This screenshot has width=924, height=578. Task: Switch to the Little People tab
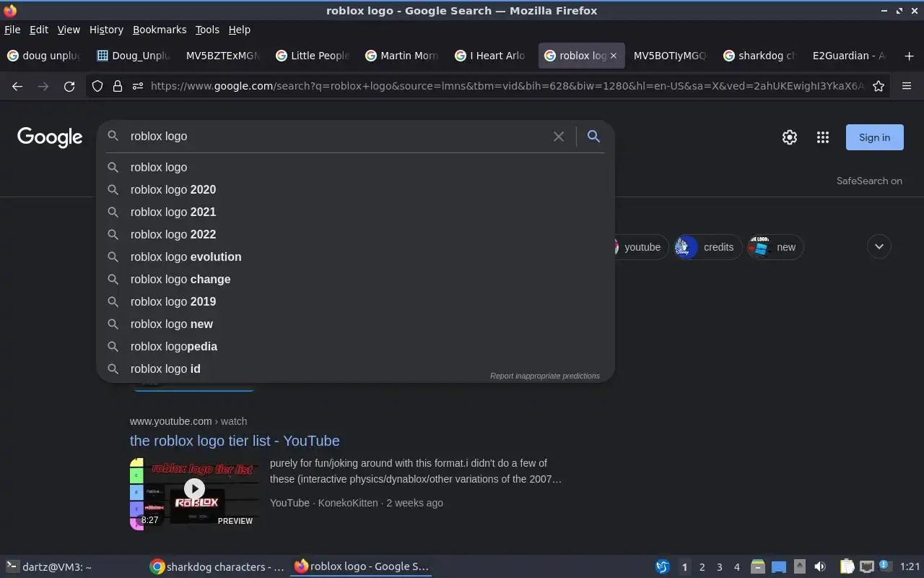313,56
